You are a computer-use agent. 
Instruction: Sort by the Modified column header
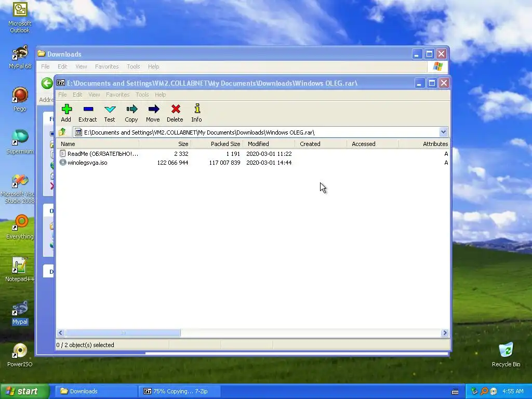point(269,144)
